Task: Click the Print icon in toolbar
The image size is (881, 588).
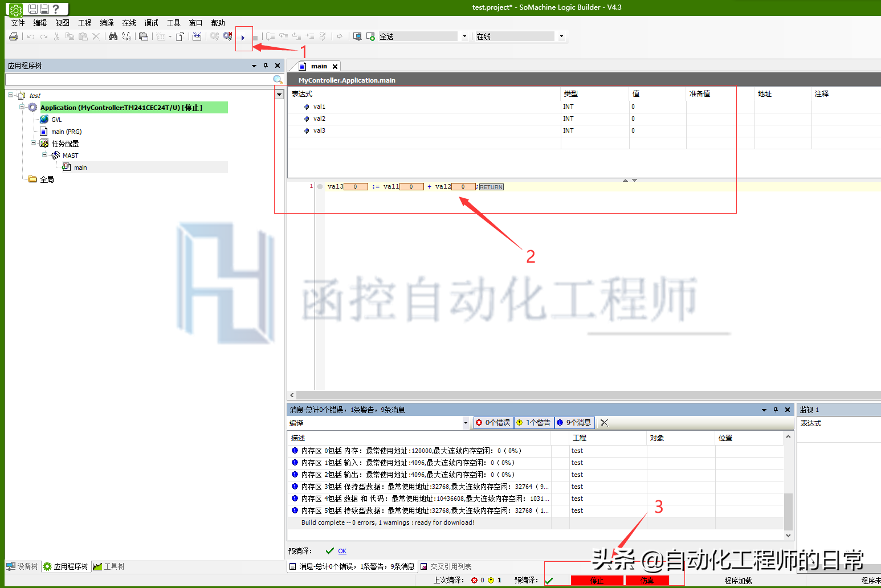Action: (14, 36)
